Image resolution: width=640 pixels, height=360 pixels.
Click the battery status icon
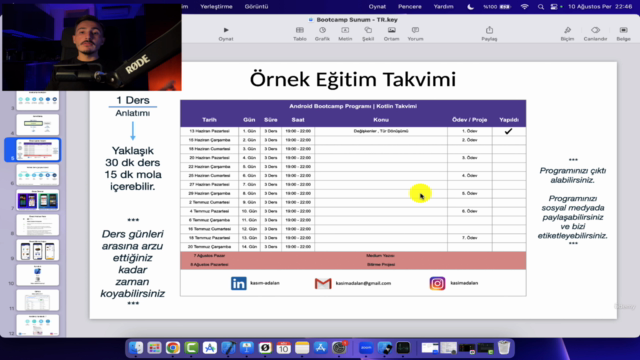pyautogui.click(x=505, y=7)
